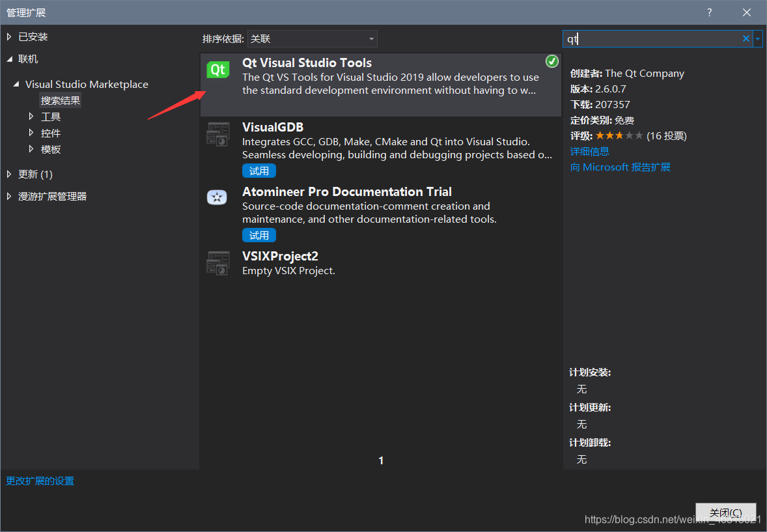The image size is (767, 532).
Task: Click the 创建者: The Qt Company text
Action: tap(627, 74)
